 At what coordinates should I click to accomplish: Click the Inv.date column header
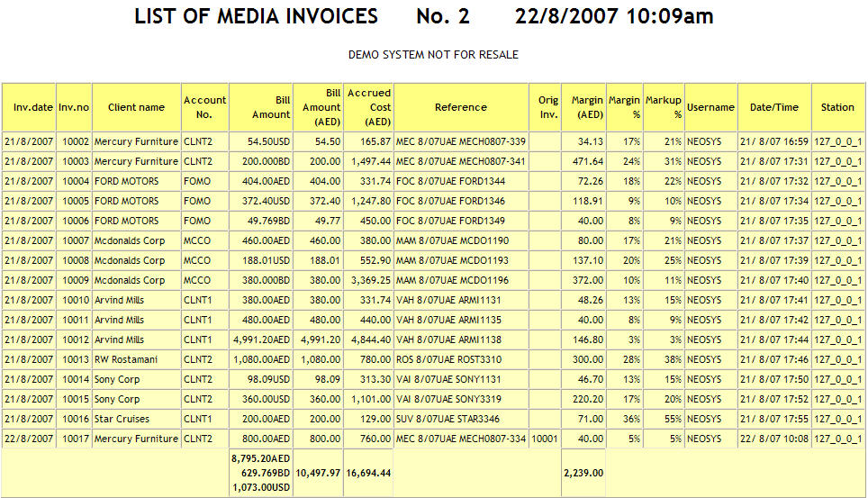tap(29, 107)
